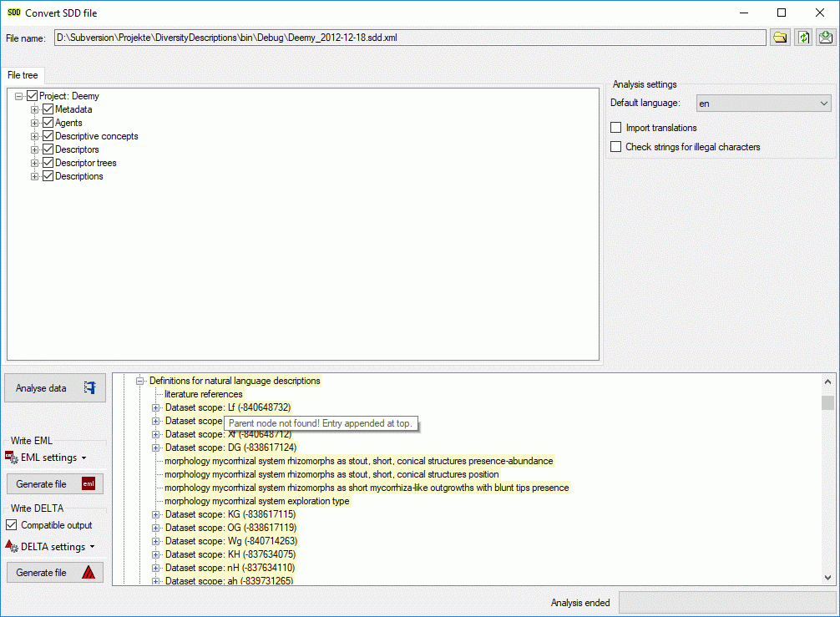The height and width of the screenshot is (617, 840).
Task: Click the SDD application icon in title bar
Action: coord(13,13)
